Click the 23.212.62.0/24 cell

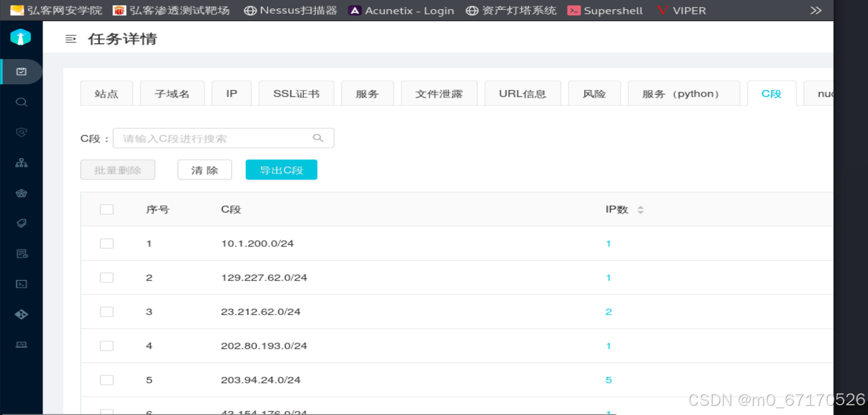pyautogui.click(x=261, y=312)
